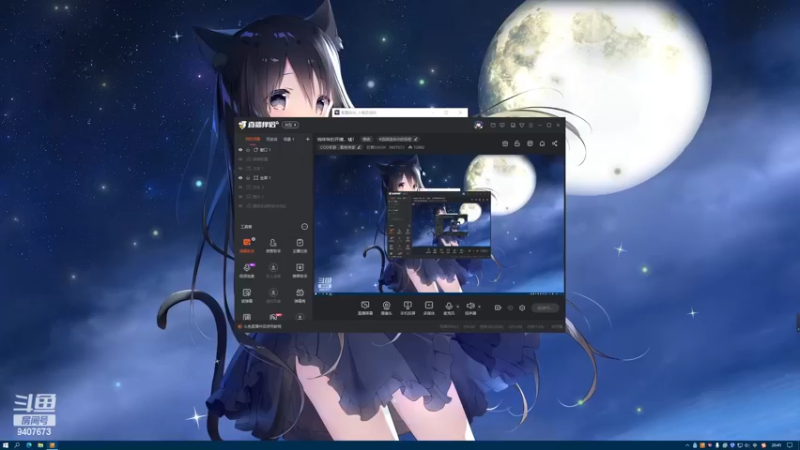Open the bottom-left toolbox tool
This screenshot has width=800, height=450.
[247, 317]
